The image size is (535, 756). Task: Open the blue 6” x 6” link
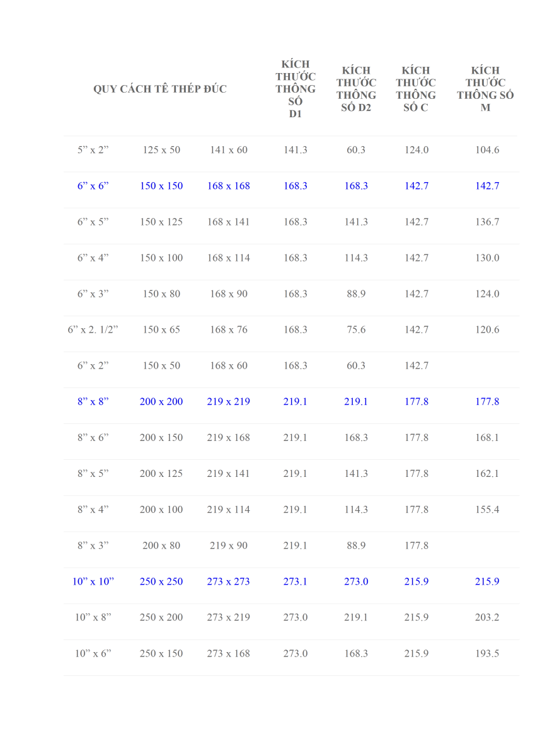[x=93, y=186]
